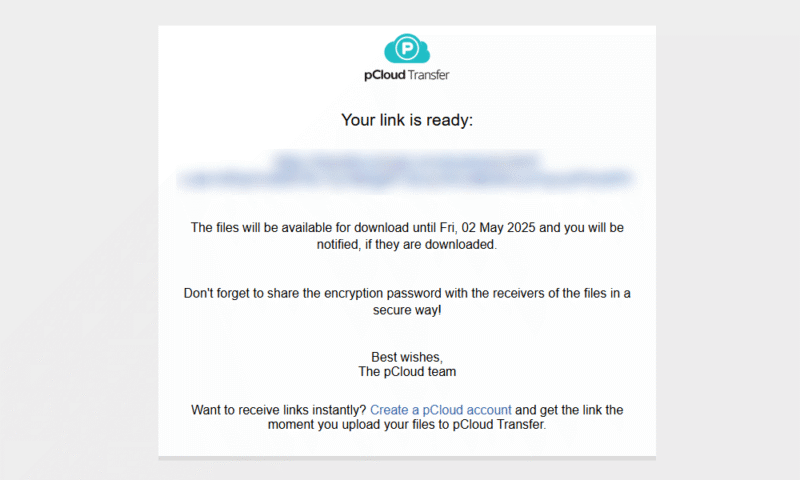Click the blurred link's long second line
Image resolution: width=800 pixels, height=480 pixels.
click(407, 180)
